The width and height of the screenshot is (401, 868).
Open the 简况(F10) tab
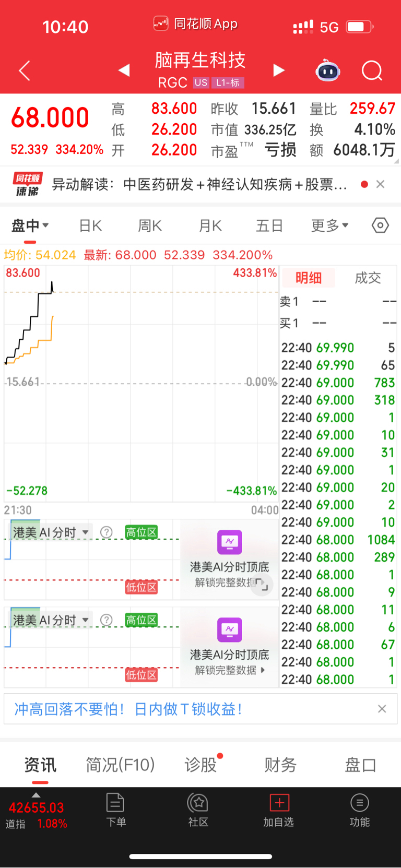point(120,765)
